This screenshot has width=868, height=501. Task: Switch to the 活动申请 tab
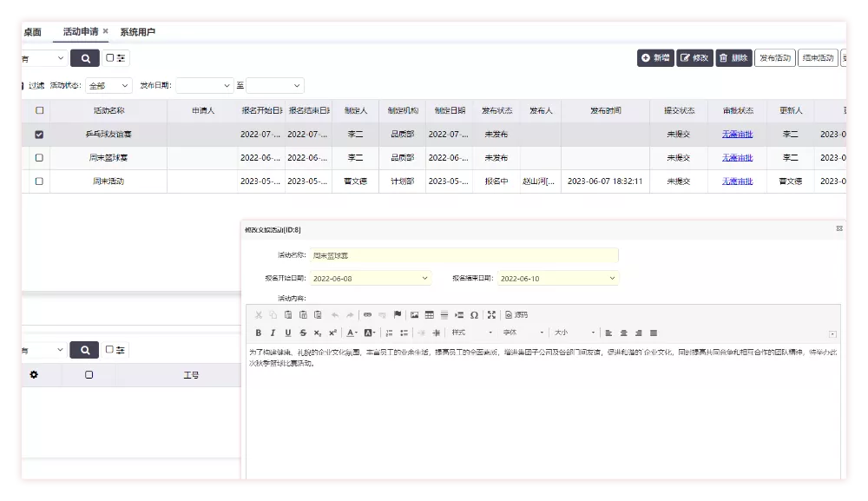pos(80,31)
